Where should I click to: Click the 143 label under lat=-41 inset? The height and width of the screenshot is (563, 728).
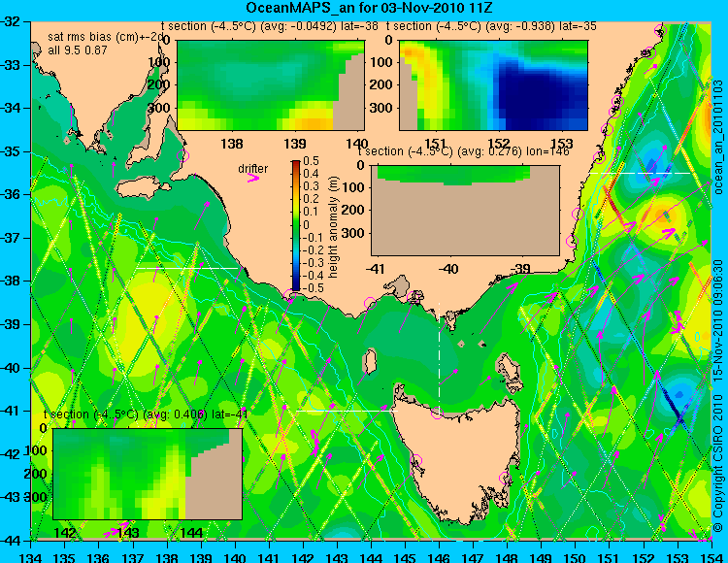[x=128, y=533]
